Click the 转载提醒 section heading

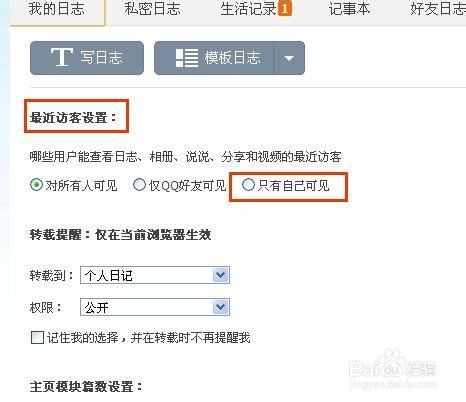120,235
